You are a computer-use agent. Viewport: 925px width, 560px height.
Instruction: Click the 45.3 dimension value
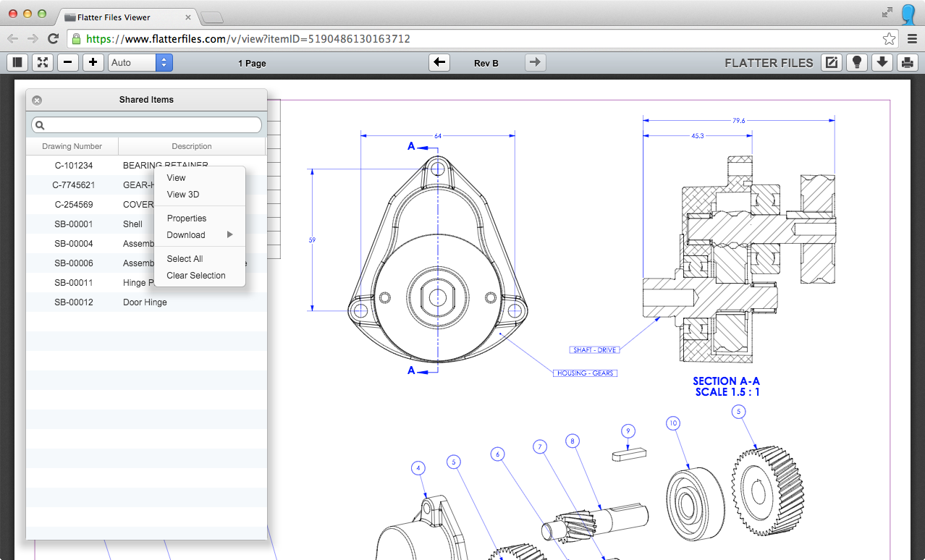[698, 135]
